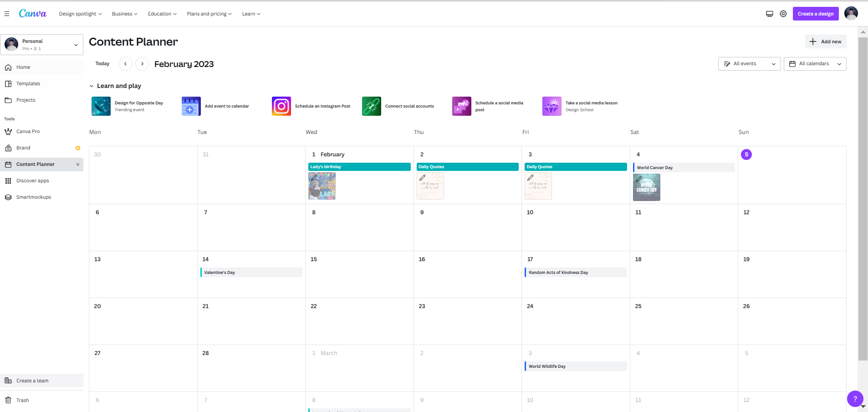Click the 'Add event to calendar' text
868x412 pixels.
pos(227,106)
